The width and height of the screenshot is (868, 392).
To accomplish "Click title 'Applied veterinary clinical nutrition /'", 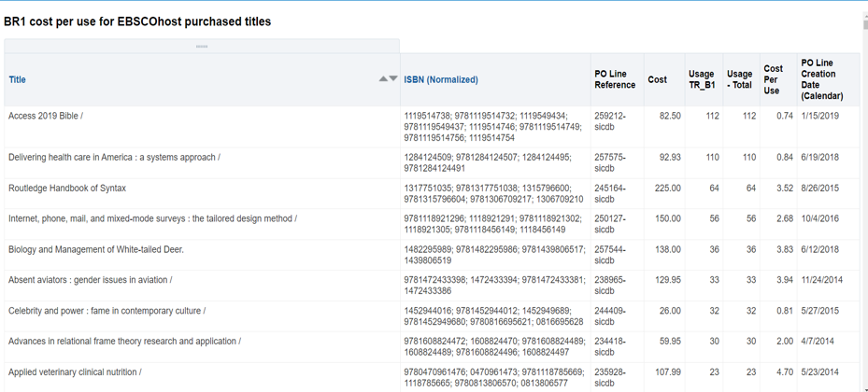I will click(x=75, y=372).
